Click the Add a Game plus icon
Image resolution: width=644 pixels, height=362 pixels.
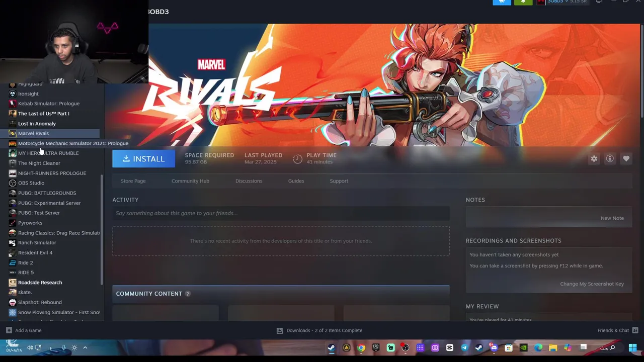point(9,330)
